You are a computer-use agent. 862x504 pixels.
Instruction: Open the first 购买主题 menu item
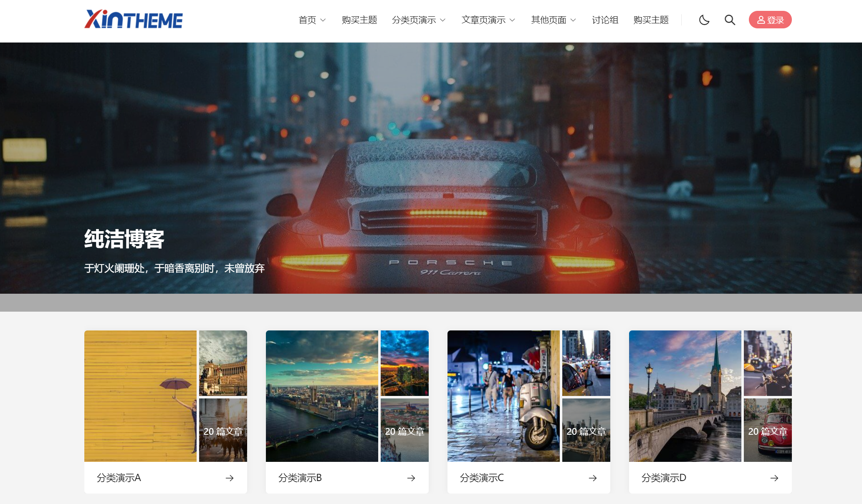359,20
